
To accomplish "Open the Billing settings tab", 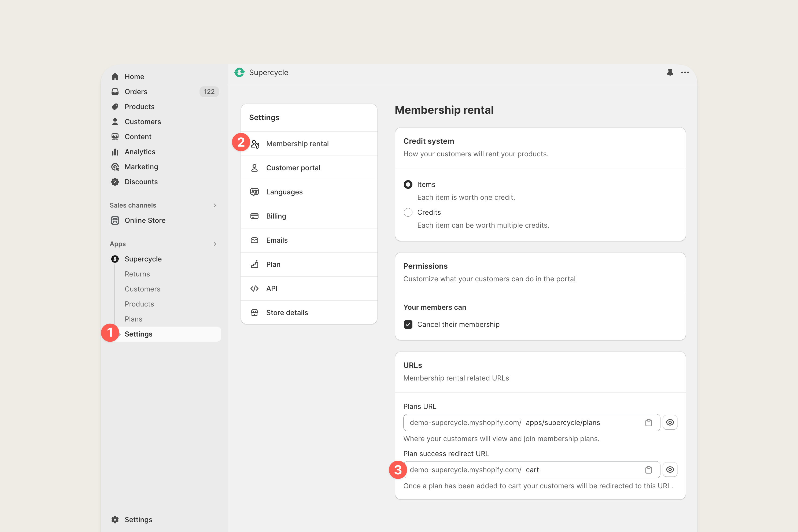I will coord(276,216).
